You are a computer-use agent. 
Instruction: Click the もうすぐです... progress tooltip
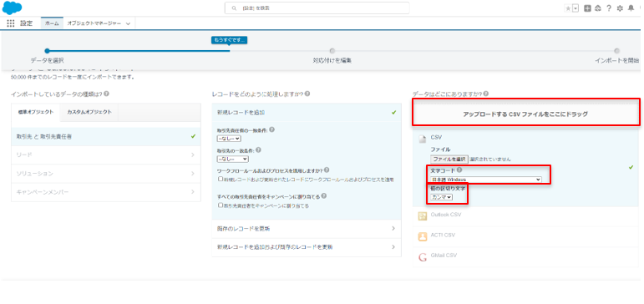[229, 40]
